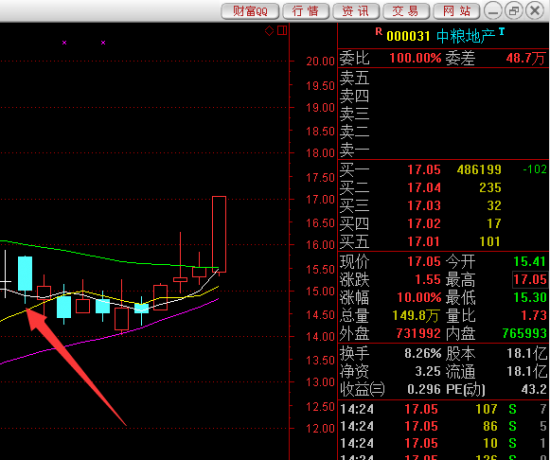Image resolution: width=550 pixels, height=460 pixels.
Task: Click stock name 中粮地产
Action: pos(465,36)
